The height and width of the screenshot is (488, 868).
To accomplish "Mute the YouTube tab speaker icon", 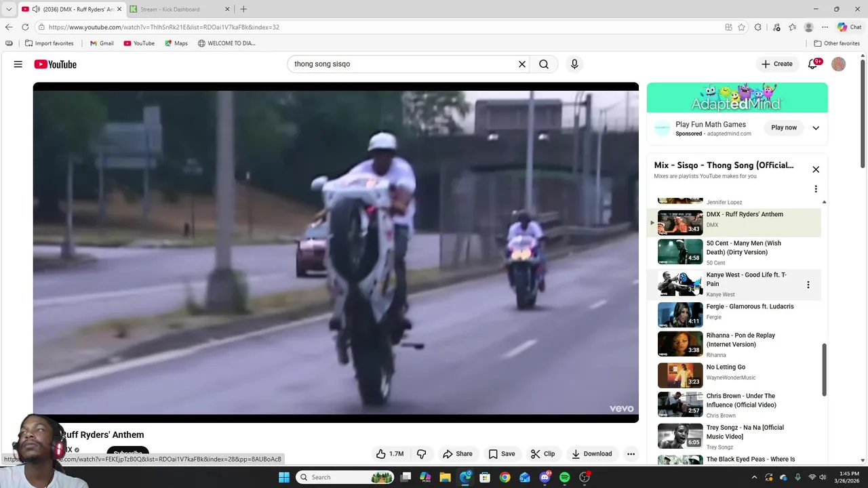I will click(x=36, y=9).
